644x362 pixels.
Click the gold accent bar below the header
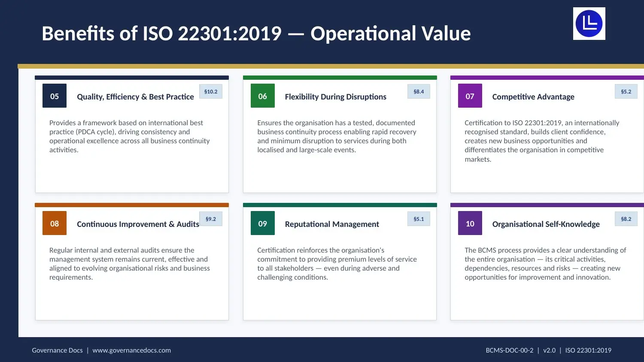pos(331,66)
